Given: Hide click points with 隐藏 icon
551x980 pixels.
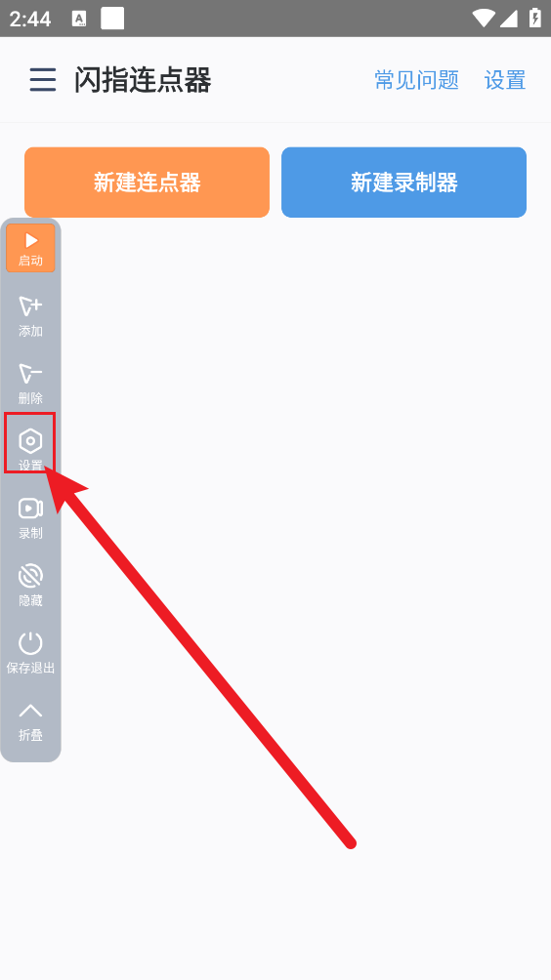Looking at the screenshot, I should coord(30,587).
